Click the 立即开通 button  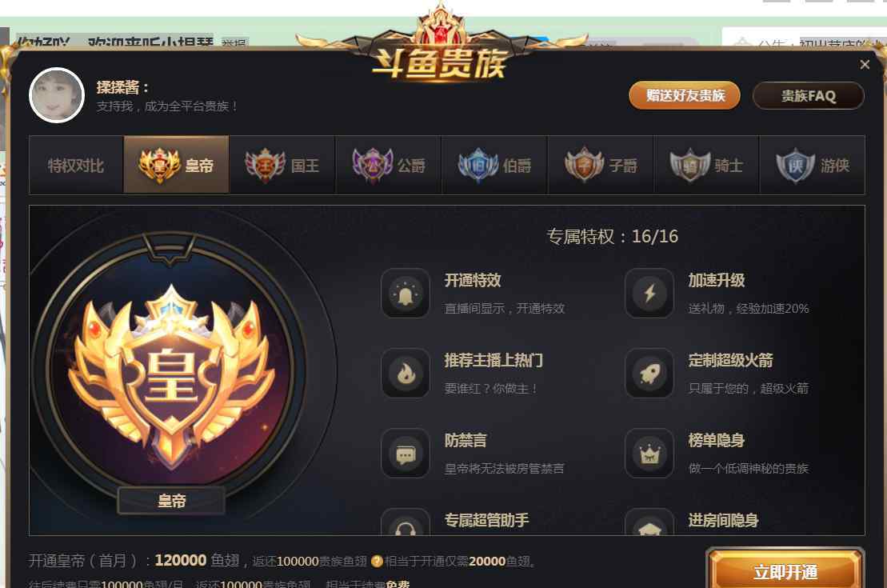click(x=785, y=571)
